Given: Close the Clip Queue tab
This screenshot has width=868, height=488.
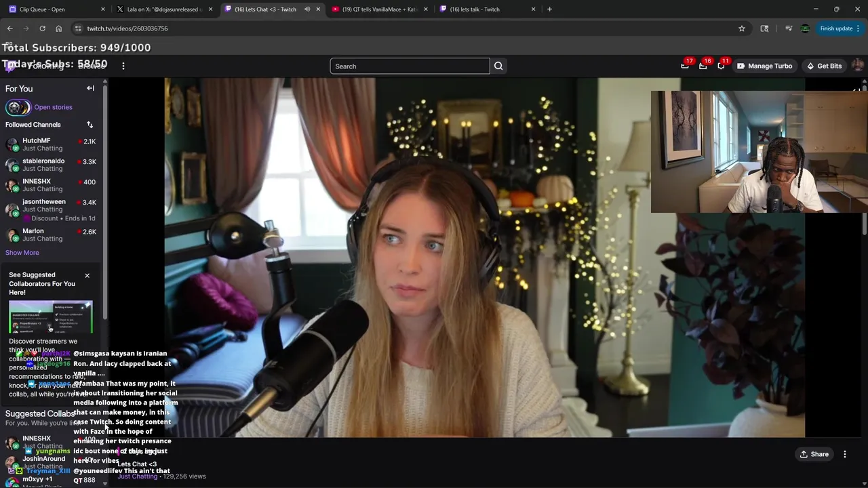Looking at the screenshot, I should tap(103, 9).
